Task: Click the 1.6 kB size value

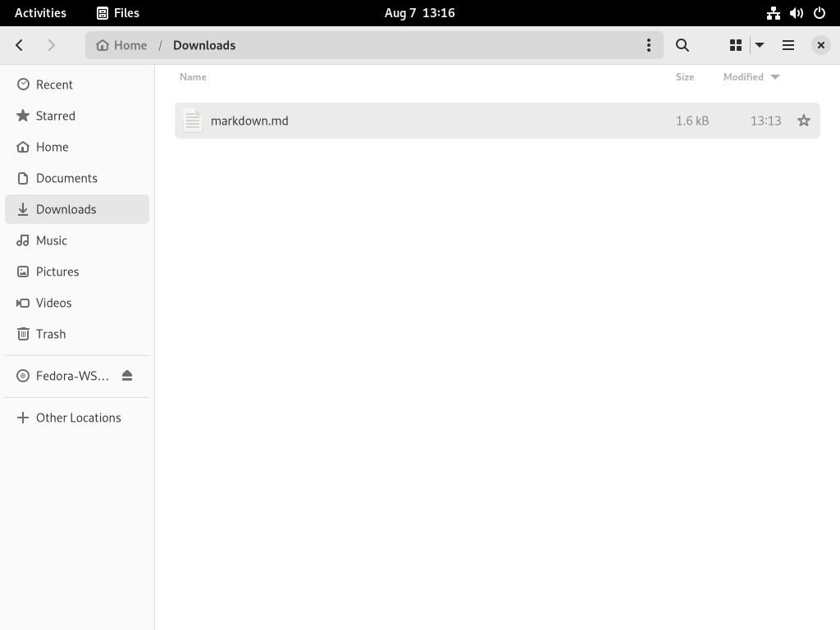Action: 692,121
